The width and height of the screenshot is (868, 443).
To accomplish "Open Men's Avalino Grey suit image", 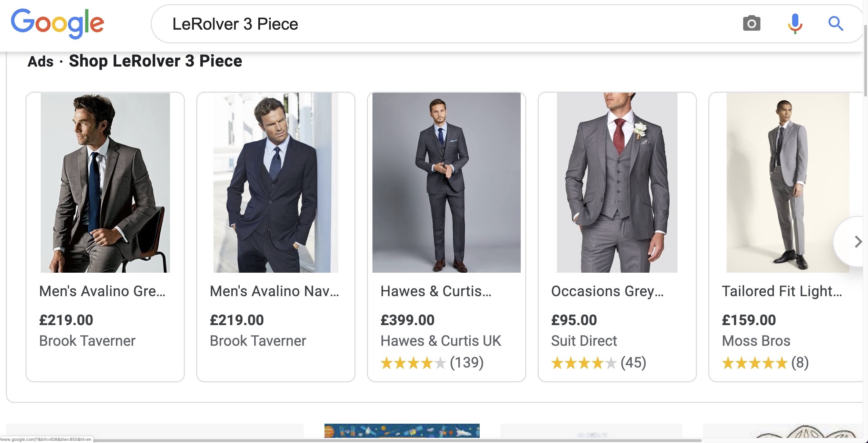I will tap(105, 183).
